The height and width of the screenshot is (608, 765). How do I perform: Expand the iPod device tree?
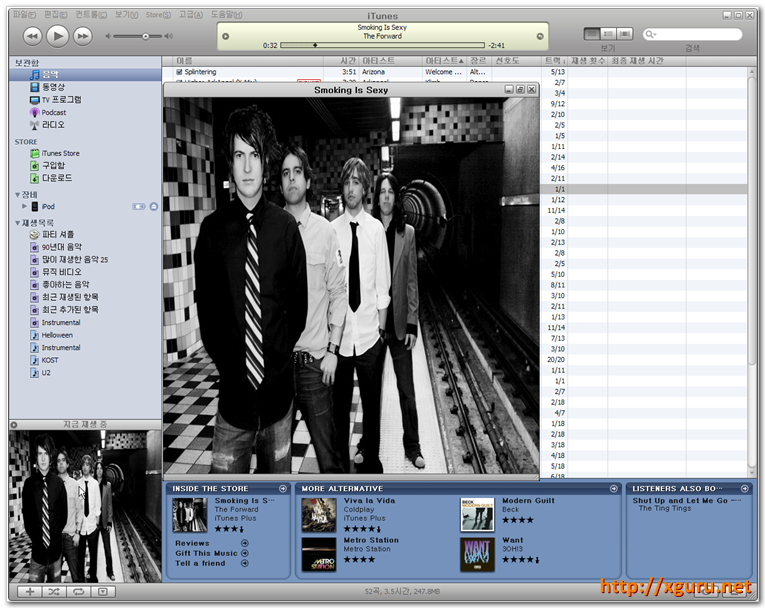point(24,206)
